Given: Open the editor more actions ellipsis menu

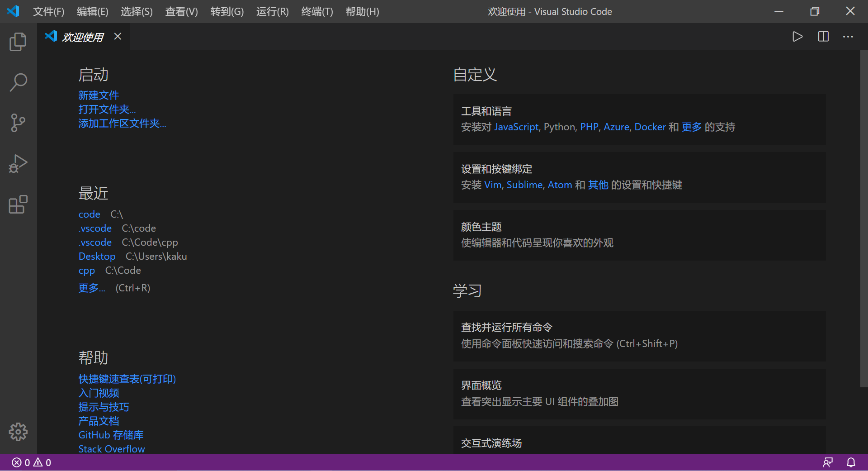Looking at the screenshot, I should [848, 37].
